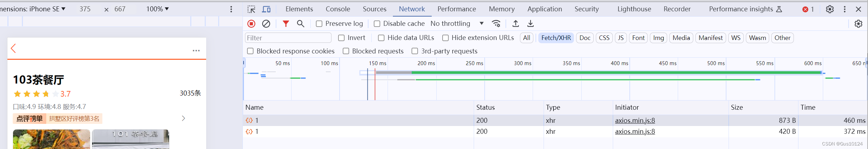Expand the 100% zoom dropdown
Image resolution: width=868 pixels, height=149 pixels.
pos(157,9)
